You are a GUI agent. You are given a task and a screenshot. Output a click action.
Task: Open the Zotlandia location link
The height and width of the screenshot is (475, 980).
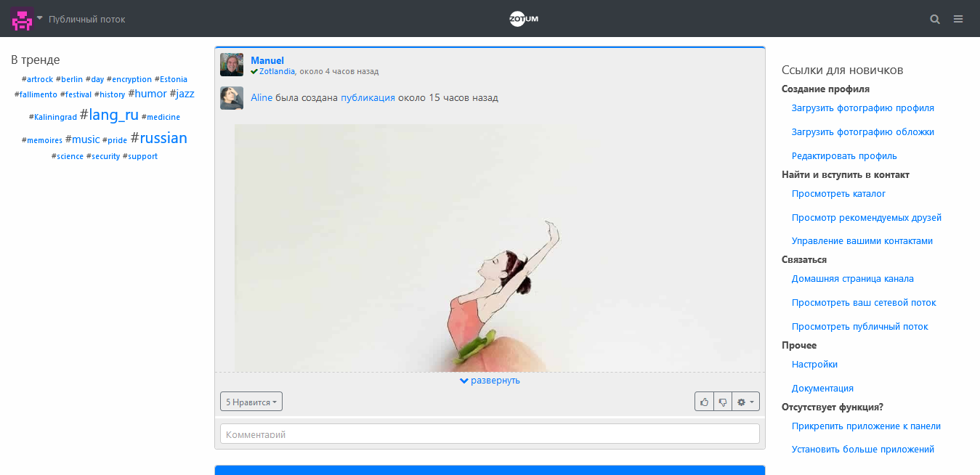pyautogui.click(x=277, y=71)
